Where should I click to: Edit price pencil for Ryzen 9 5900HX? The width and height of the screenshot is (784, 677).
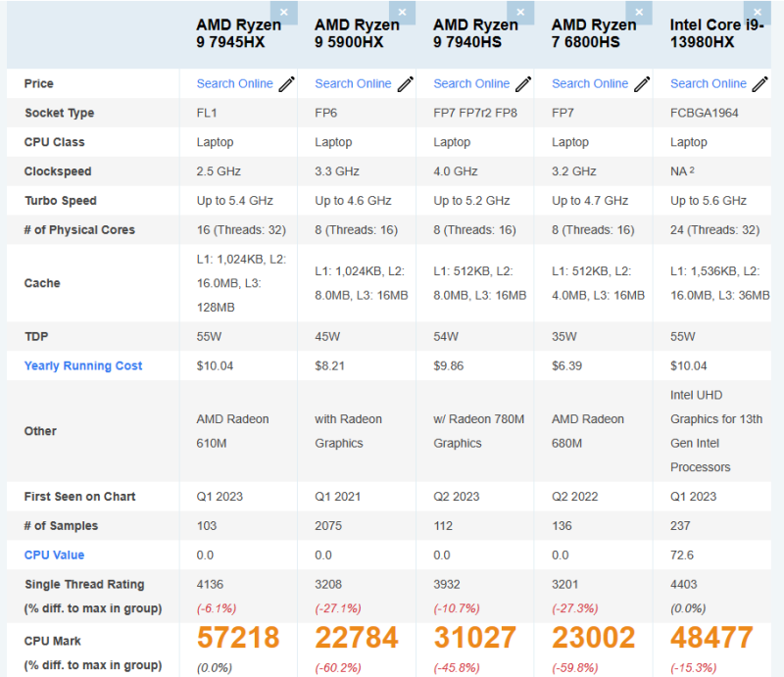pos(406,84)
